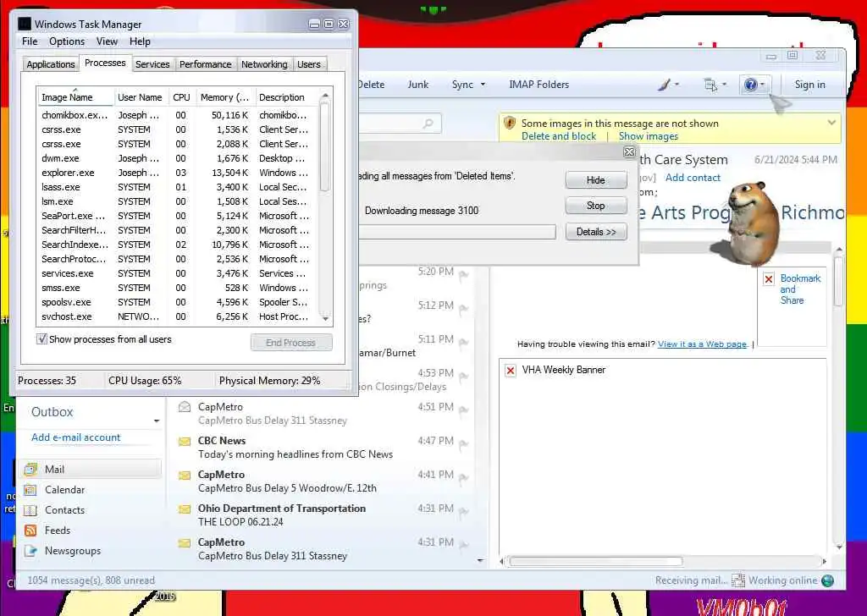Screen dimensions: 867x616
Task: Select the dwm.exe process row
Action: [x=178, y=158]
